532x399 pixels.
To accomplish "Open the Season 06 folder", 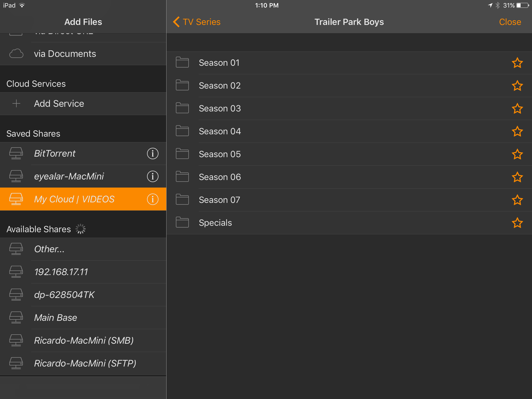I will [x=220, y=177].
